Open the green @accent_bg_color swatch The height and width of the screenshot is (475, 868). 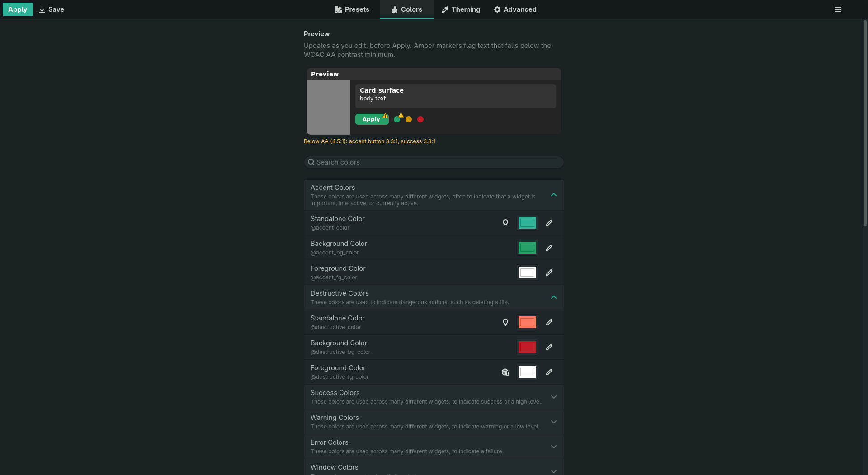(527, 248)
